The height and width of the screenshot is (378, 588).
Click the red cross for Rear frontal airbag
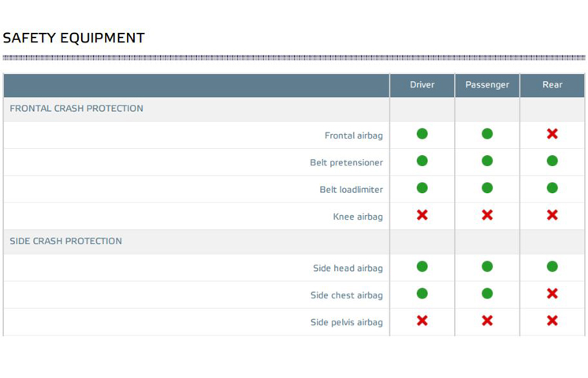pyautogui.click(x=553, y=134)
